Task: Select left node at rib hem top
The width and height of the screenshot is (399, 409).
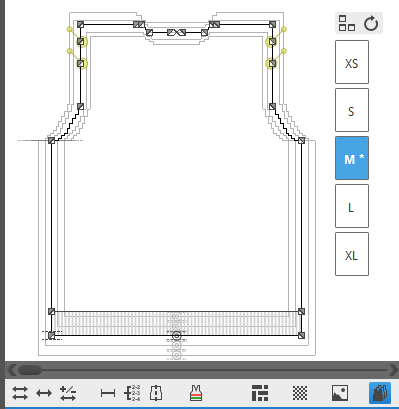Action: click(51, 311)
